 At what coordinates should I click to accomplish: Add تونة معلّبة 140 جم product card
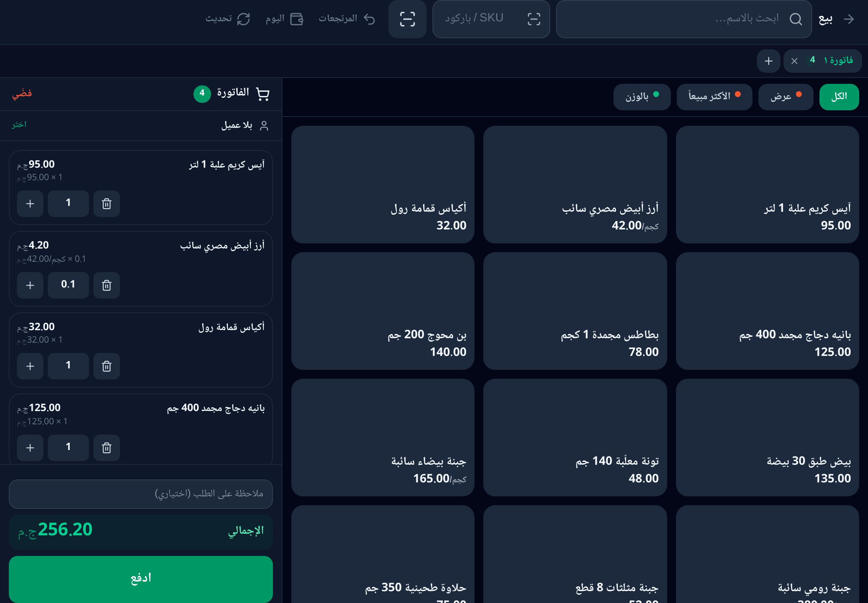[575, 438]
